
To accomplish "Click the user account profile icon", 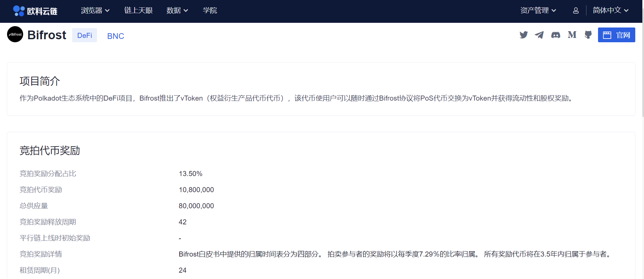I will [x=576, y=11].
